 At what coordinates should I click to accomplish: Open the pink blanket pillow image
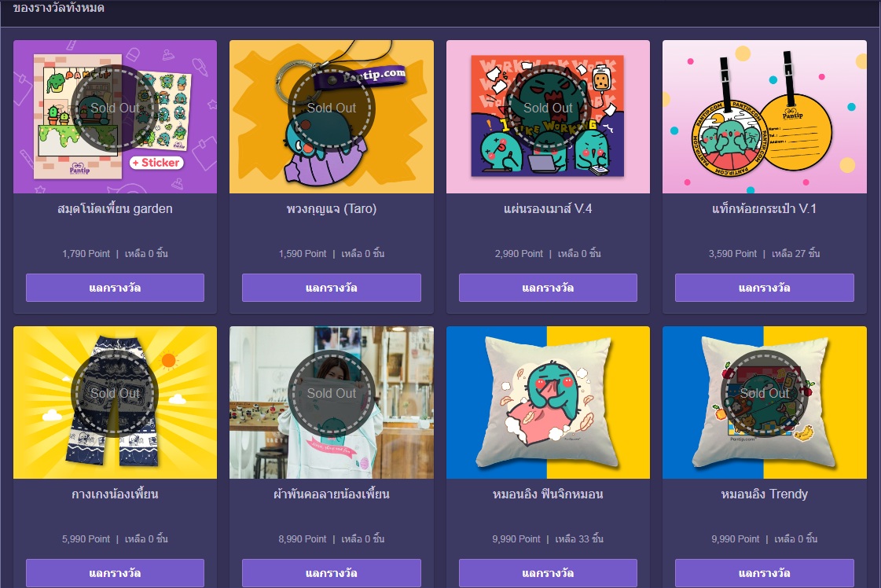point(548,402)
